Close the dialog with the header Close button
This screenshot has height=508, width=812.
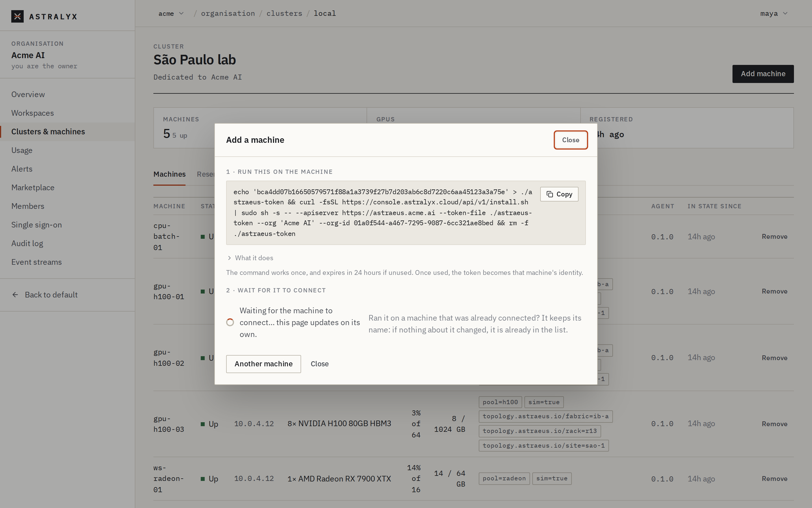click(x=570, y=140)
